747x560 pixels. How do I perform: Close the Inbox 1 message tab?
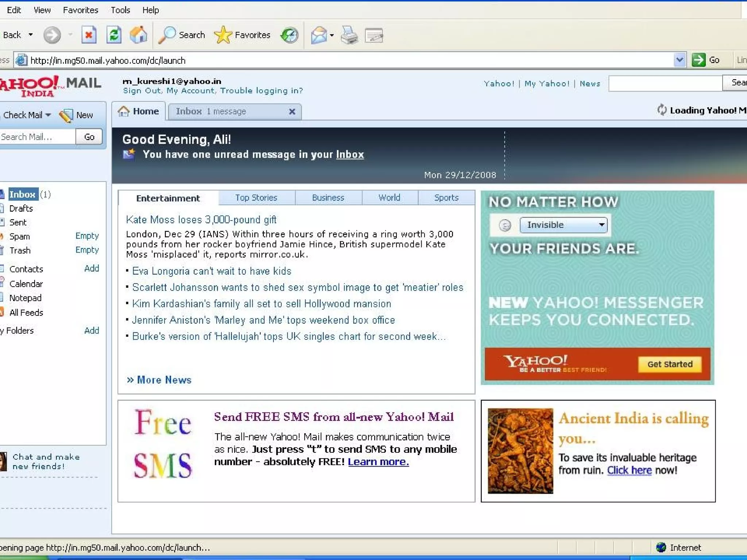[x=292, y=112]
